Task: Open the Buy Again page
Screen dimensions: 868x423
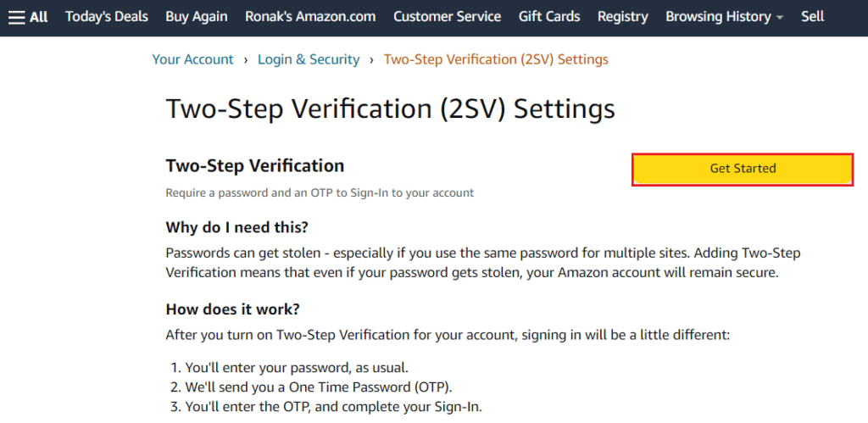Action: coord(197,17)
